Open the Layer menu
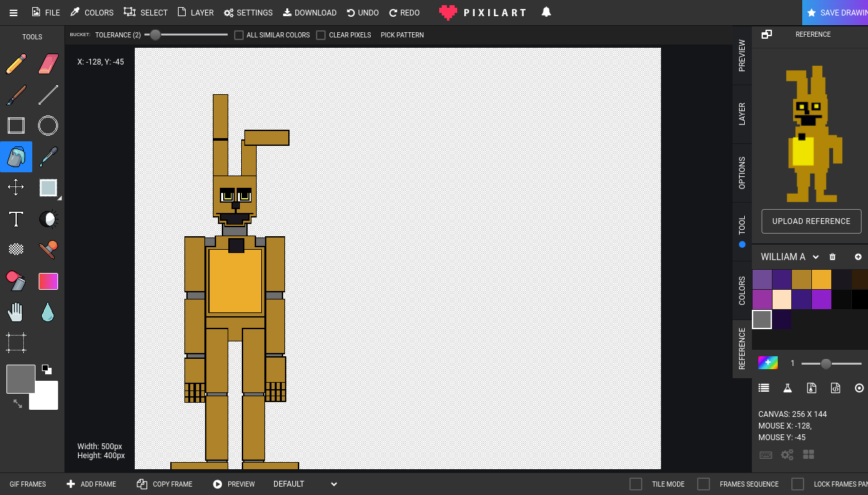 point(195,12)
